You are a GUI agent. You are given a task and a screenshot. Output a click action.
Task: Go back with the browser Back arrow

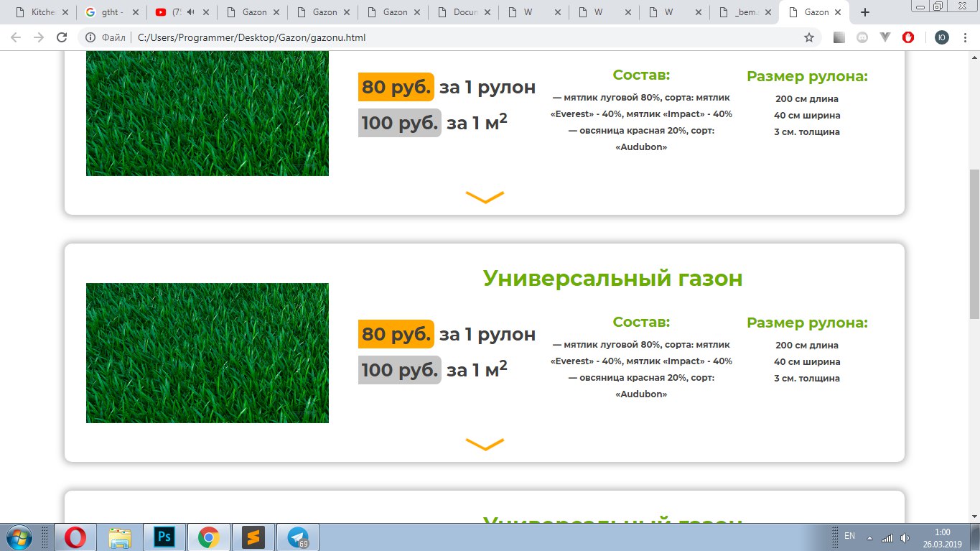tap(16, 37)
